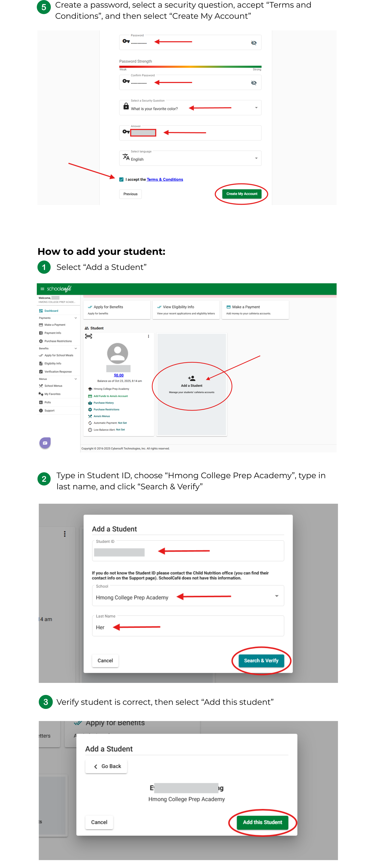Toggle the Password field visibility eye
374x868 pixels.
[x=254, y=43]
